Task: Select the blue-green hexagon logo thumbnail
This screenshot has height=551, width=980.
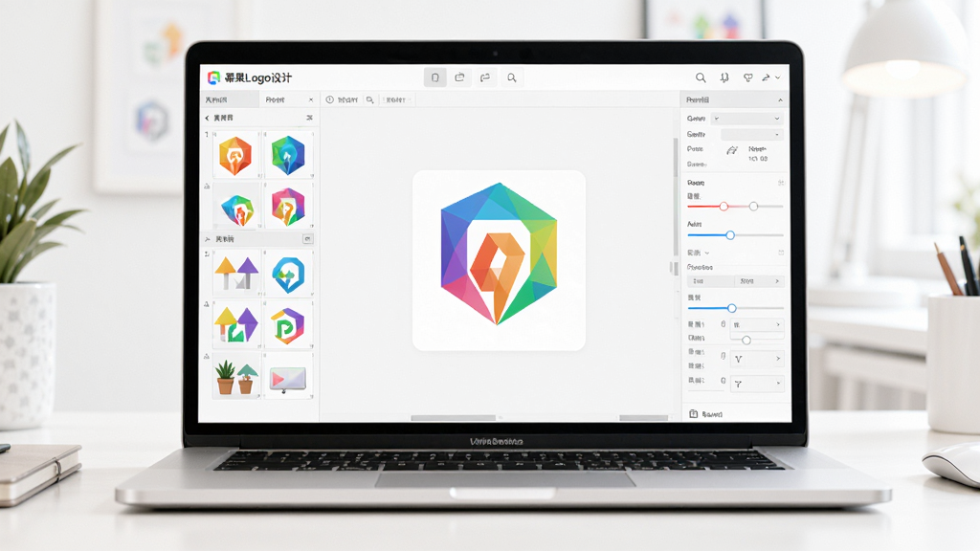Action: [288, 155]
